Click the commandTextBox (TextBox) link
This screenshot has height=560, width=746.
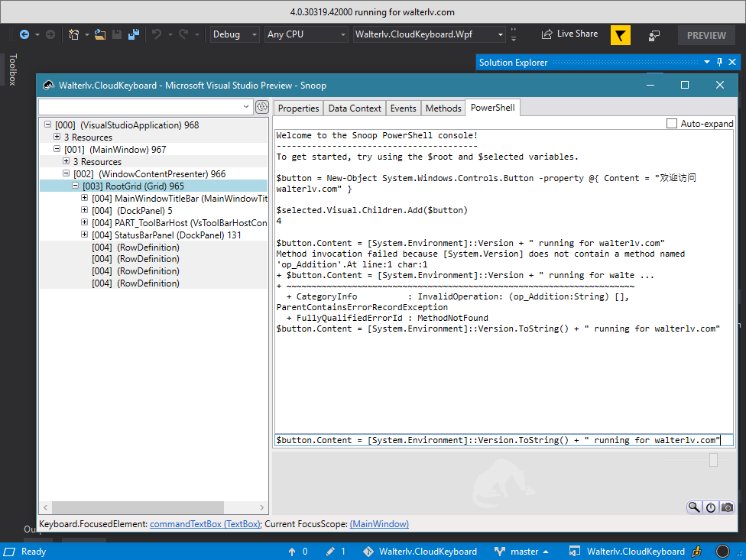click(x=205, y=524)
